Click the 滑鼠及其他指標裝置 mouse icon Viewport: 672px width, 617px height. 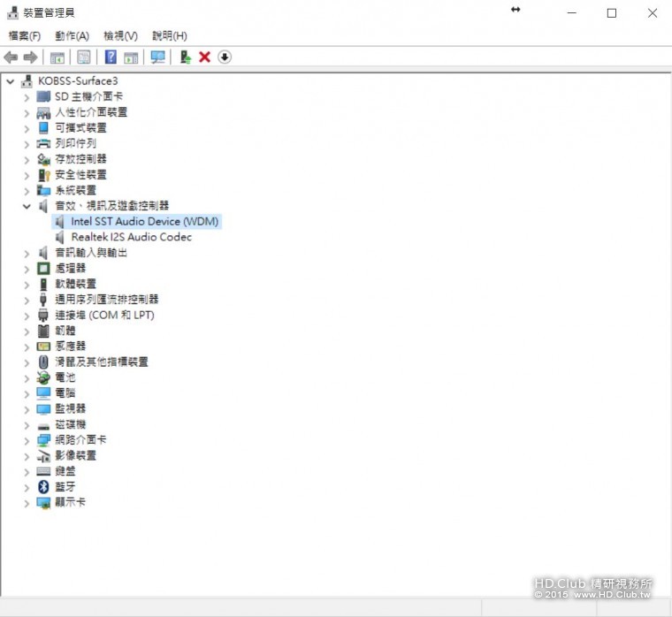pos(43,362)
